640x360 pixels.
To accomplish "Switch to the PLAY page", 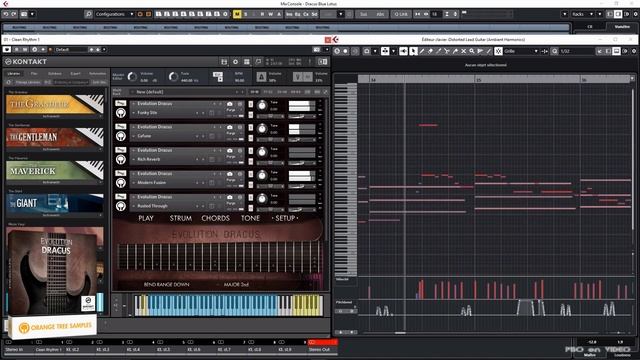I will [146, 218].
